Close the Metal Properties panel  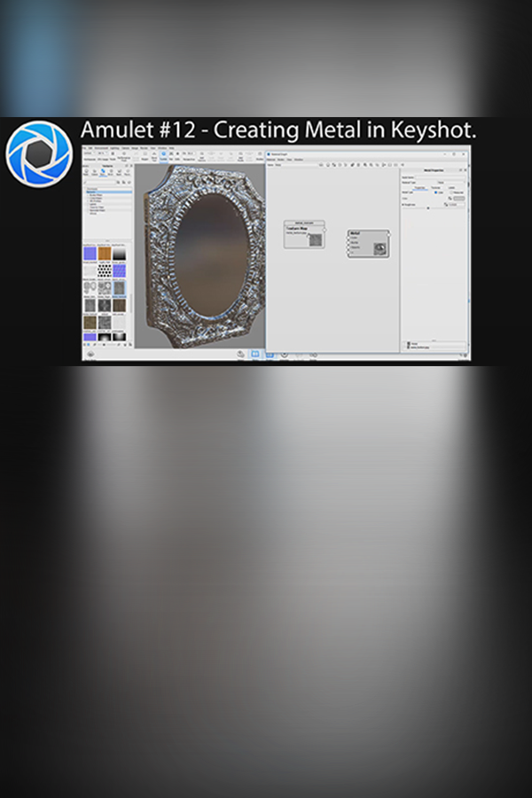coord(465,170)
